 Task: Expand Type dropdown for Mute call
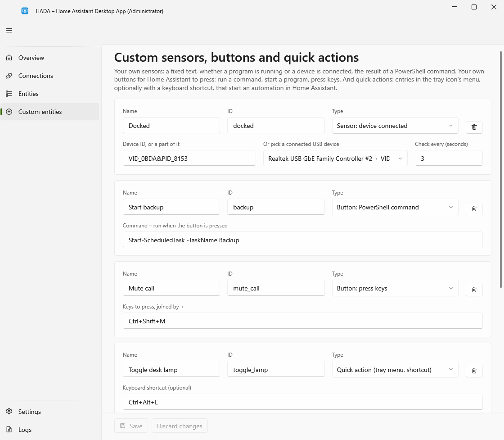tap(395, 289)
